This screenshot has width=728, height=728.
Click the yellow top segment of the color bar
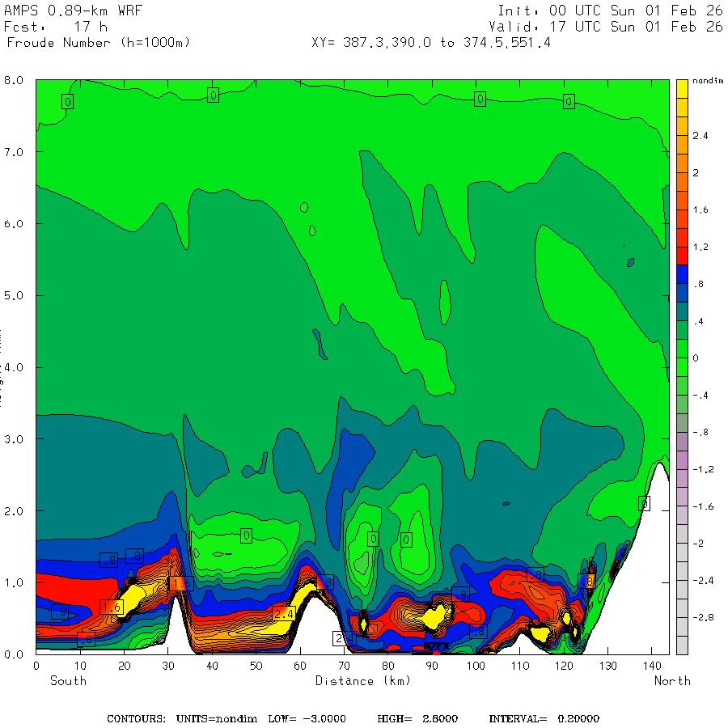[682, 89]
